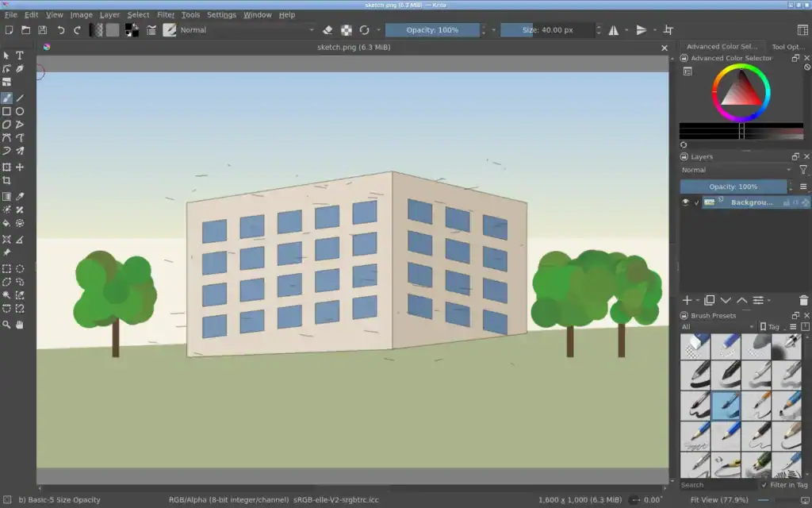812x508 pixels.
Task: Select the Gradient tool
Action: click(x=6, y=197)
